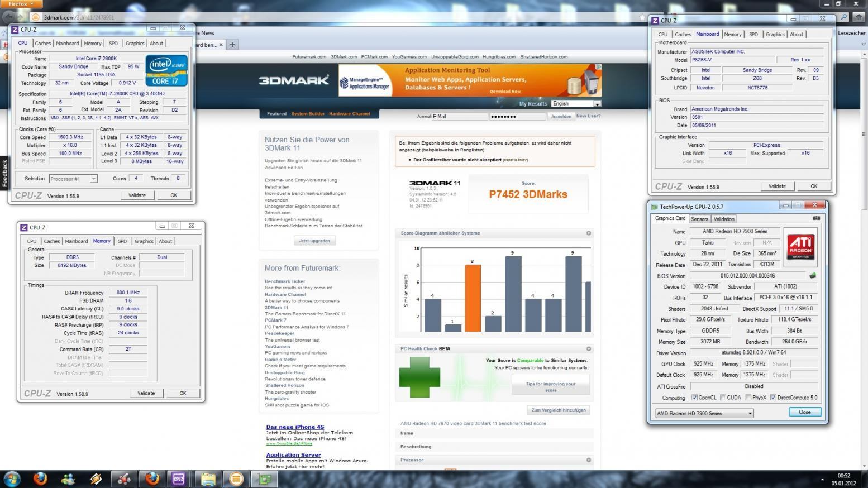Switch to the GPU-Z taskbar button

[x=264, y=479]
